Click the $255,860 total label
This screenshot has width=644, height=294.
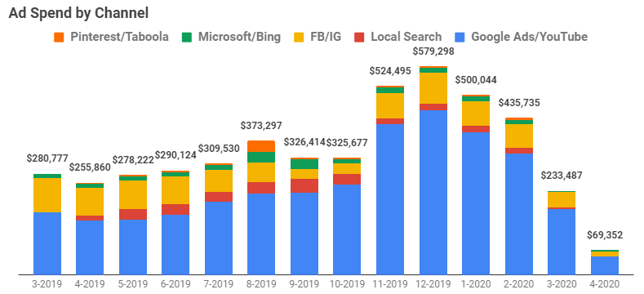[90, 167]
